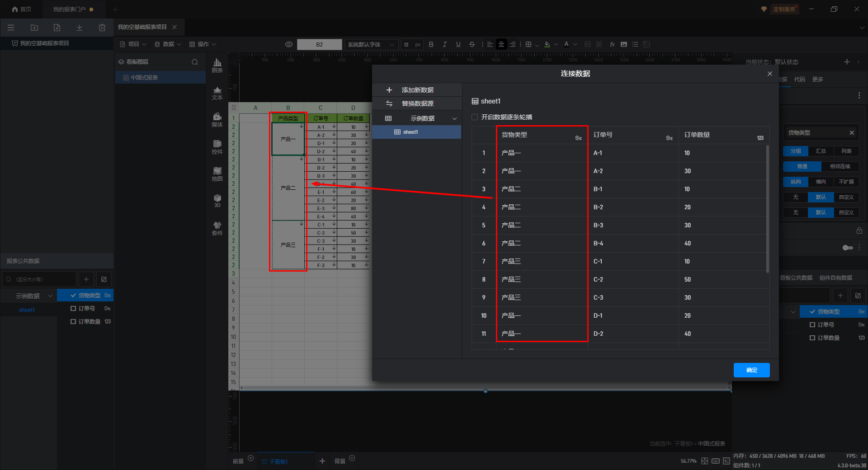Screen dimensions: 868x470
Task: Switch to the 代码 tab
Action: 799,80
